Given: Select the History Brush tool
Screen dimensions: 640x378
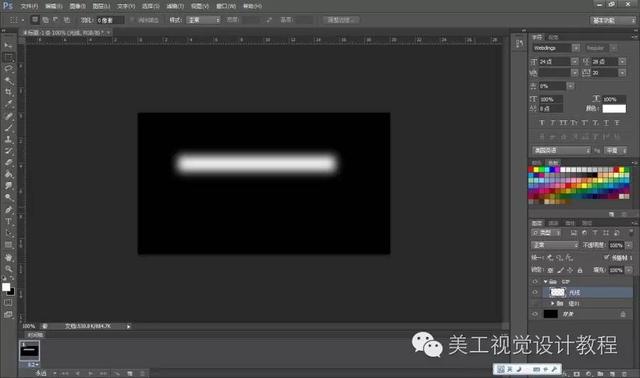Looking at the screenshot, I should coord(8,151).
